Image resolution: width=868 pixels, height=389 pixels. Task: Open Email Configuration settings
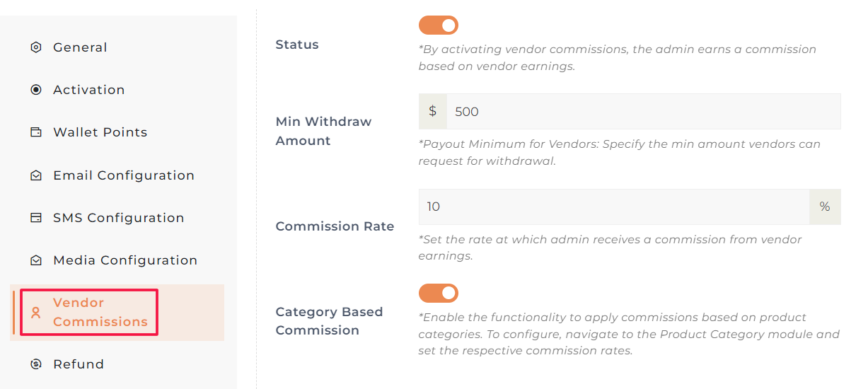(x=124, y=175)
